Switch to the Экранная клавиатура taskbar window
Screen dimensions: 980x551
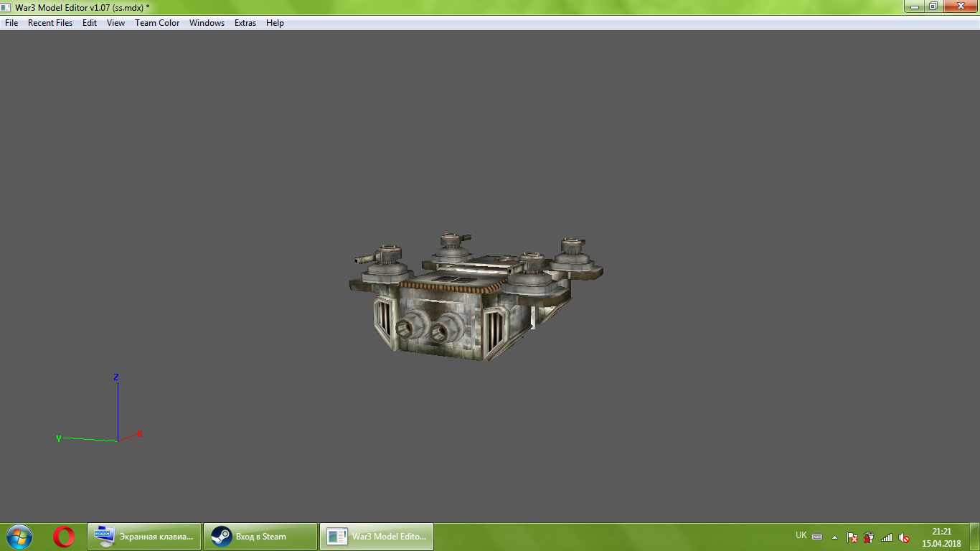[144, 537]
